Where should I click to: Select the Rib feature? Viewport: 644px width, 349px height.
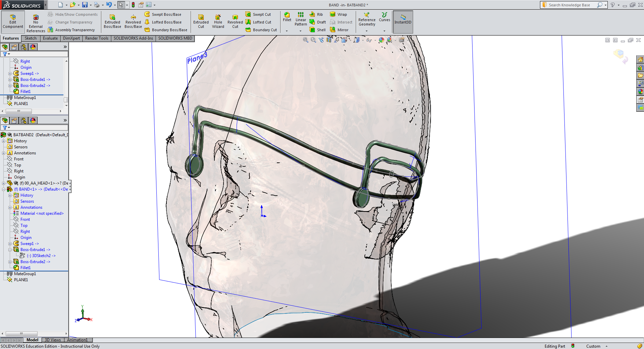pos(316,14)
